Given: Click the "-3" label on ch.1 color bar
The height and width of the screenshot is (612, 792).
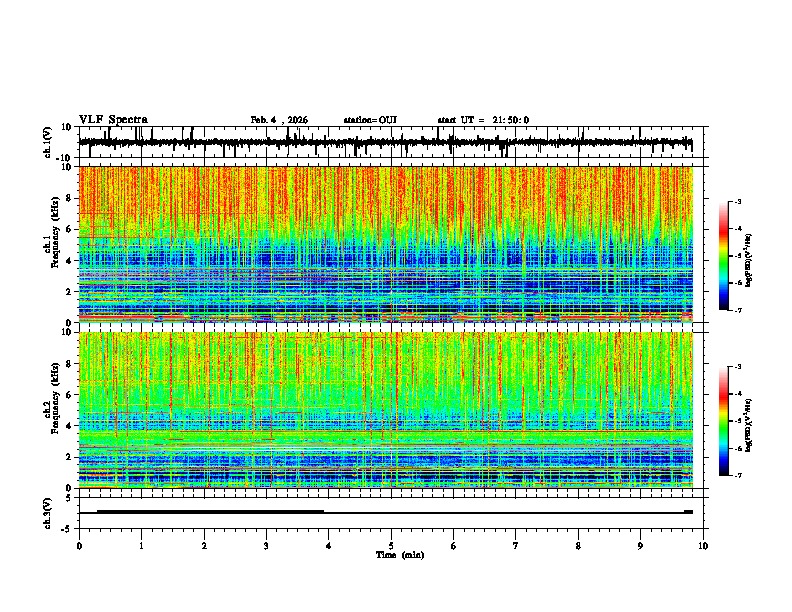Looking at the screenshot, I should point(737,202).
